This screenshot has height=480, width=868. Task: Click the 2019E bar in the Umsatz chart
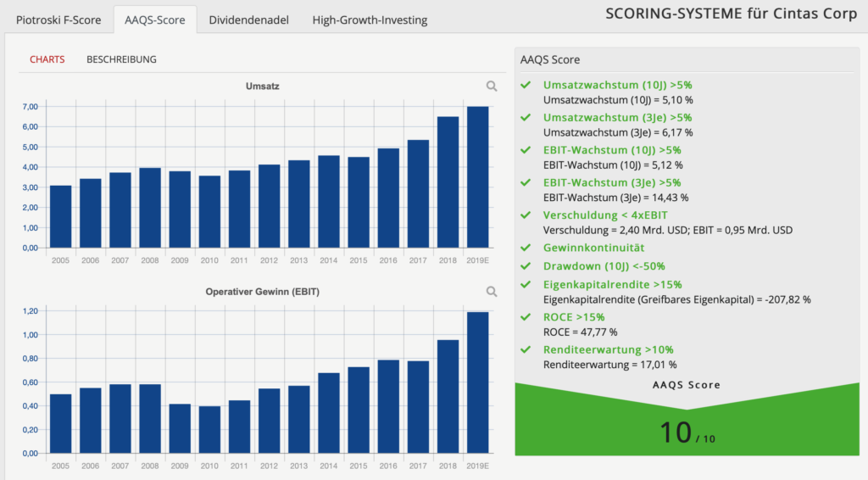478,177
